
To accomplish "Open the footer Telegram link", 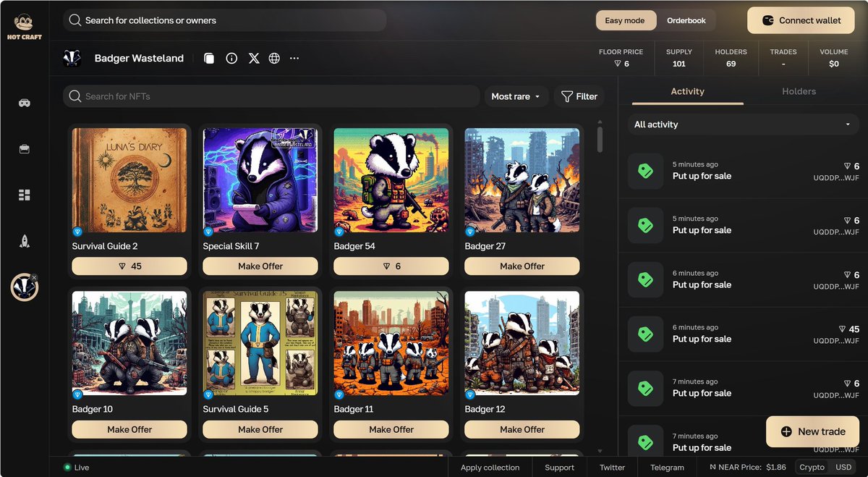I will [x=667, y=468].
